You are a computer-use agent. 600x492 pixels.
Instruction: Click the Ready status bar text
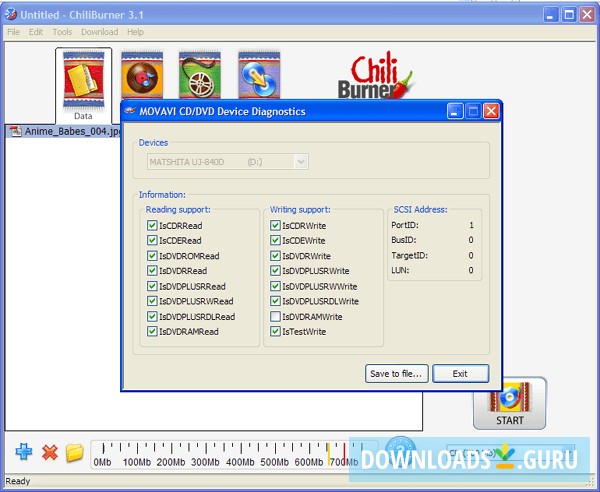tap(18, 481)
